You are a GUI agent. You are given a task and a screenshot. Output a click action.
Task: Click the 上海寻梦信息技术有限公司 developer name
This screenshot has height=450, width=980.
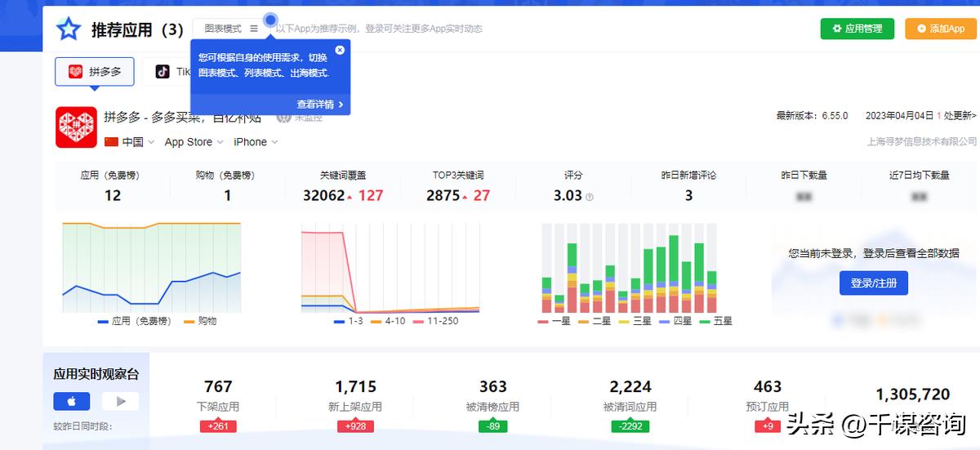point(921,142)
